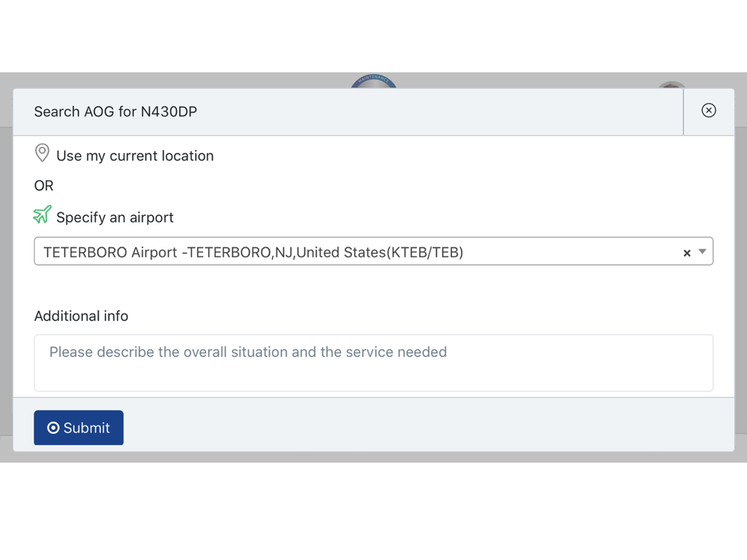Select the green airplane icon
Screen dimensions: 747x560
click(42, 215)
